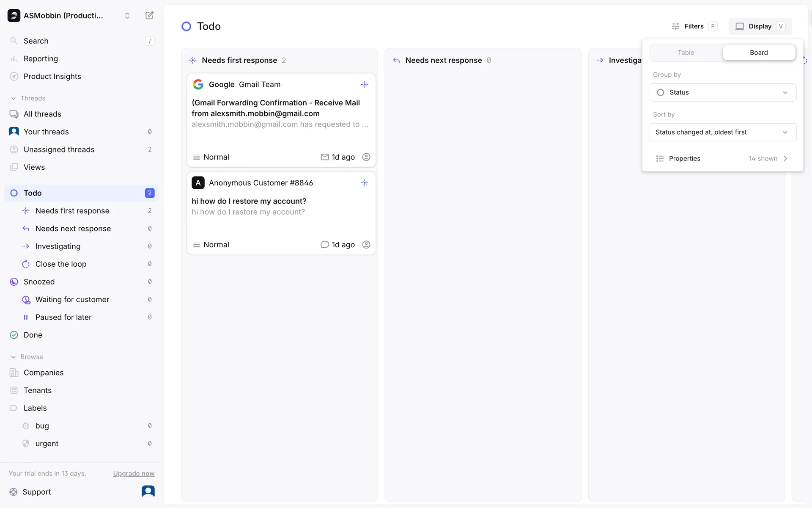812x508 pixels.
Task: Open the Sort by dropdown
Action: tap(722, 133)
